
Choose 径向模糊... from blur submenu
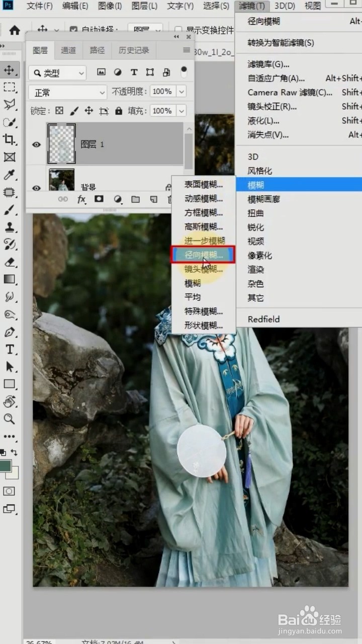[x=204, y=255]
